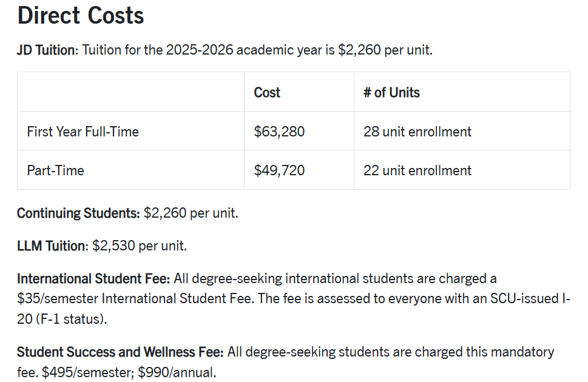Click the $63,280 cost cell

pos(279,132)
